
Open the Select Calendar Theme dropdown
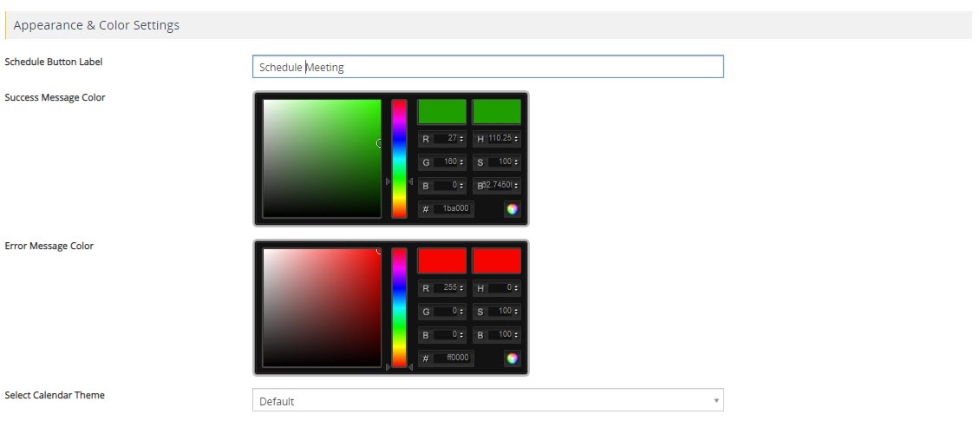point(487,400)
